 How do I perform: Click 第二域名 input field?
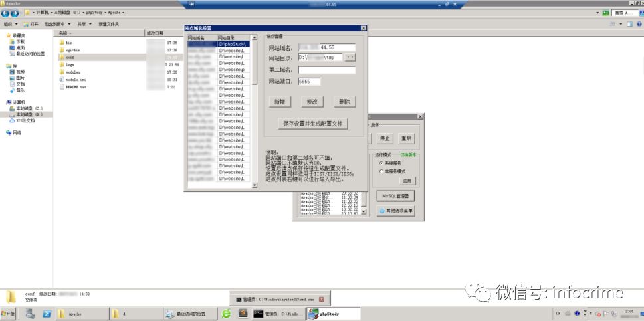pos(327,70)
